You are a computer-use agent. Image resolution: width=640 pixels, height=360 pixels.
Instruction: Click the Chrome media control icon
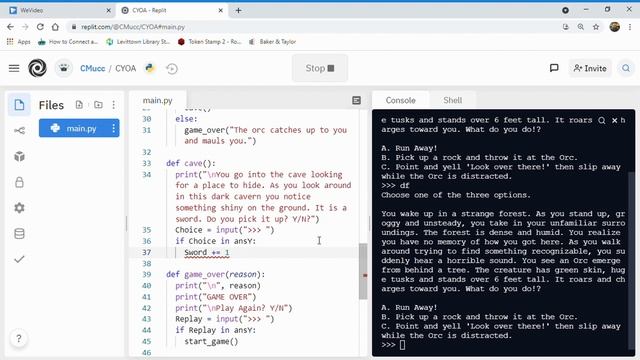point(565,10)
